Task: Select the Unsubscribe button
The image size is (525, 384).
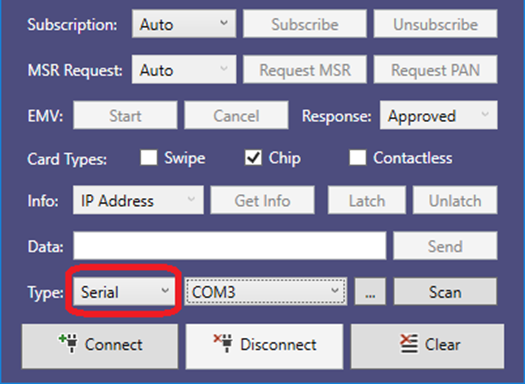Action: pyautogui.click(x=435, y=24)
